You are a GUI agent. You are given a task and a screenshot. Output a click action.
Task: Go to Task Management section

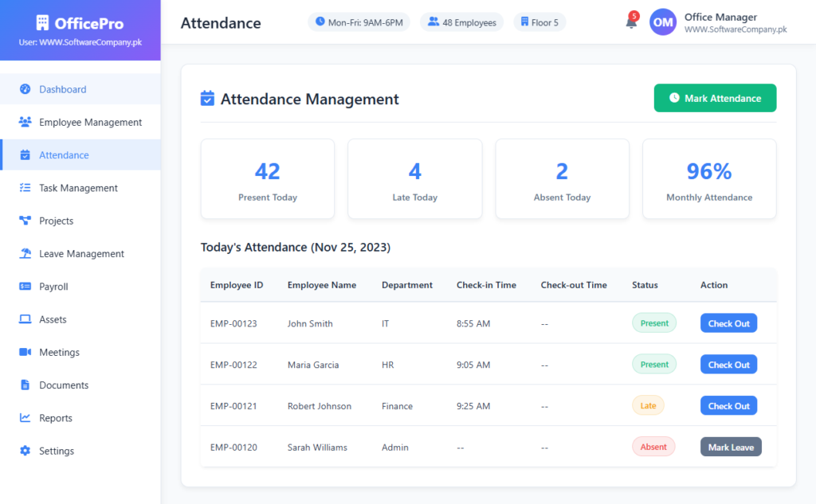pos(78,188)
